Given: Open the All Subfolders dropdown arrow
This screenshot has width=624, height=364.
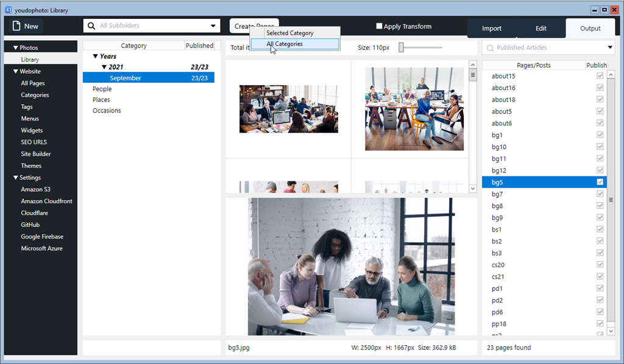Looking at the screenshot, I should (213, 26).
